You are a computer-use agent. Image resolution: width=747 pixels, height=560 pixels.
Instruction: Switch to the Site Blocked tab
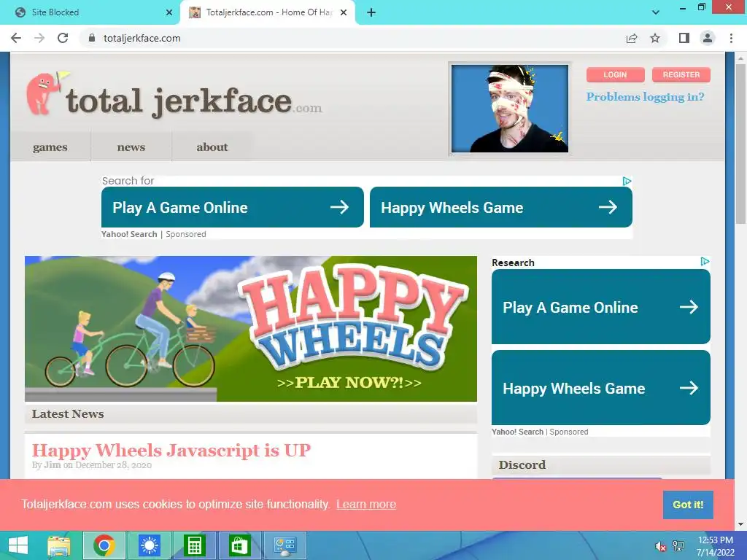90,12
